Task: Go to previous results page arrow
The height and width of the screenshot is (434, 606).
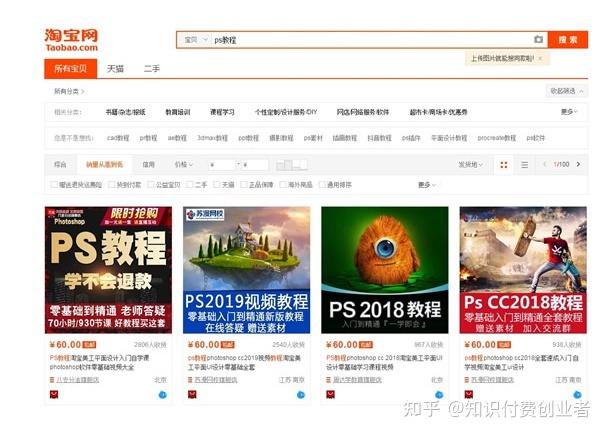Action: tap(545, 164)
